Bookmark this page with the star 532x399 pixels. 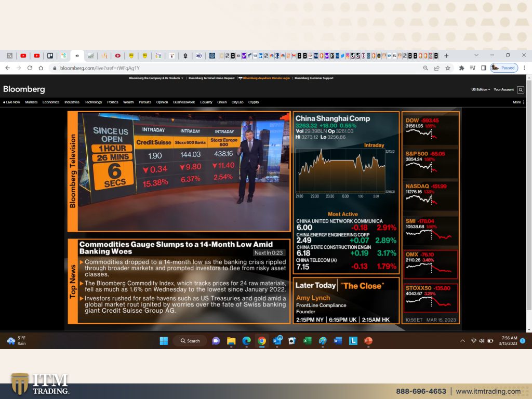tap(448, 68)
